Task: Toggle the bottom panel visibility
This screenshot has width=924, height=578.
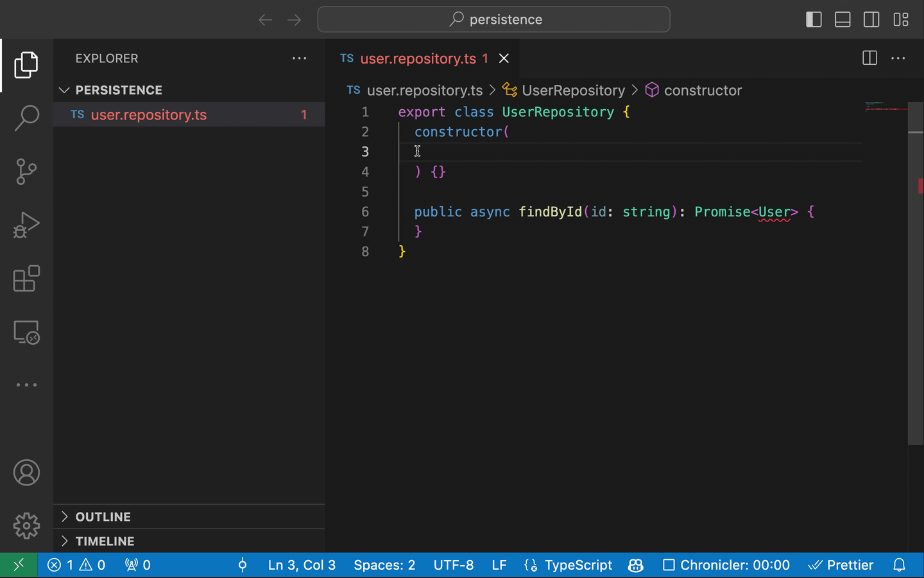Action: pyautogui.click(x=843, y=19)
